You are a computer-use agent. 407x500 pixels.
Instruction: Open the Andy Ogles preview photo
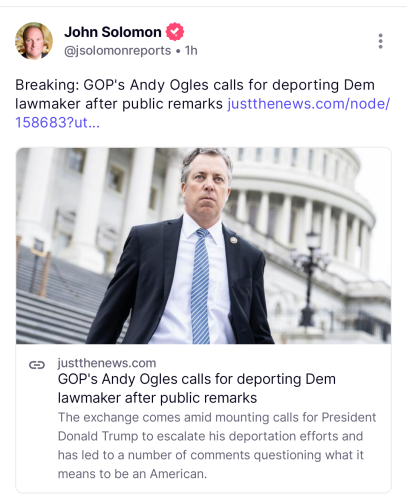click(x=203, y=246)
